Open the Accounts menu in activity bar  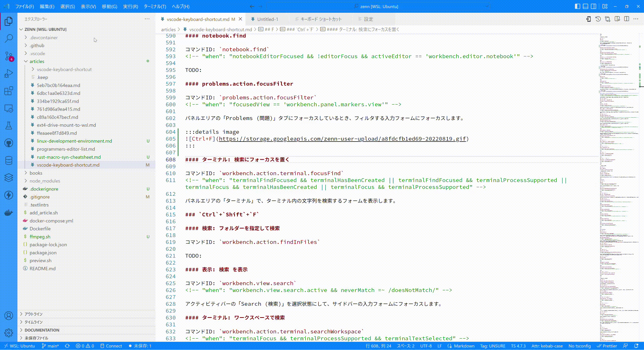(9, 315)
